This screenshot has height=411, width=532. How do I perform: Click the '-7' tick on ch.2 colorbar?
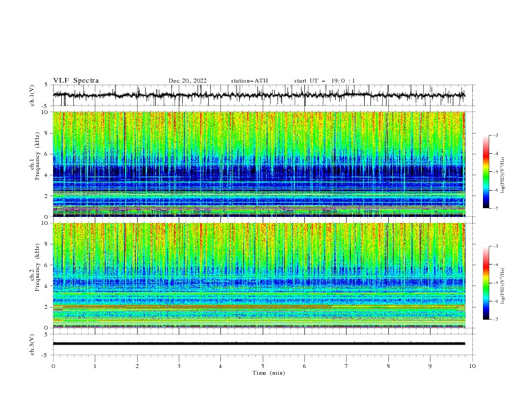496,320
